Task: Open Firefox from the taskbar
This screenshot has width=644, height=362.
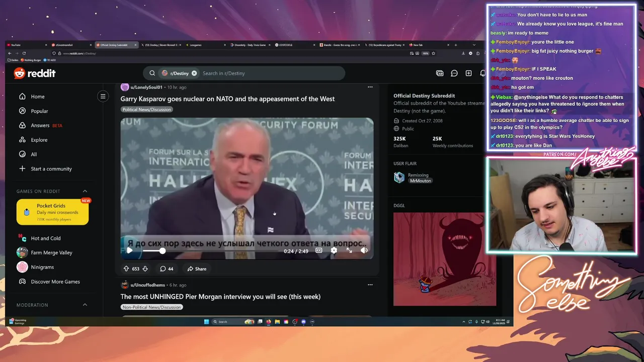Action: pos(269,322)
